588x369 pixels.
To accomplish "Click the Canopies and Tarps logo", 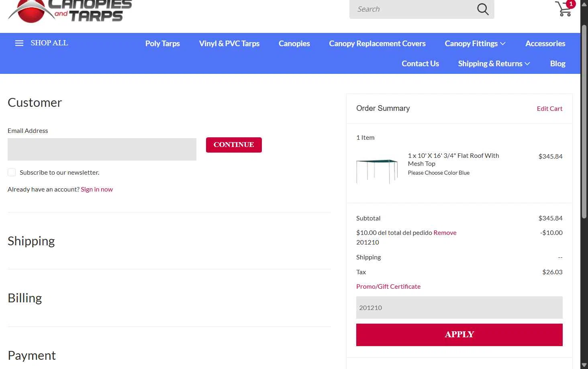I will 70,11.
